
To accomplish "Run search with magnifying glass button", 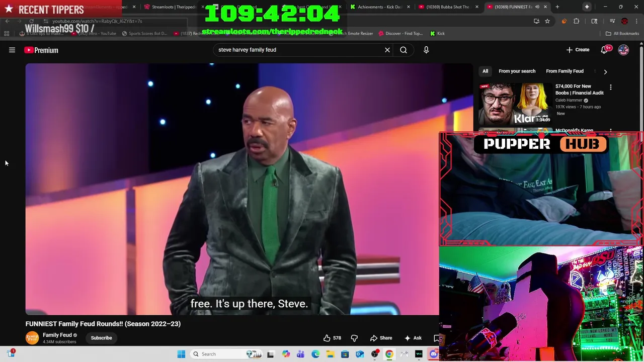I will tap(404, 50).
